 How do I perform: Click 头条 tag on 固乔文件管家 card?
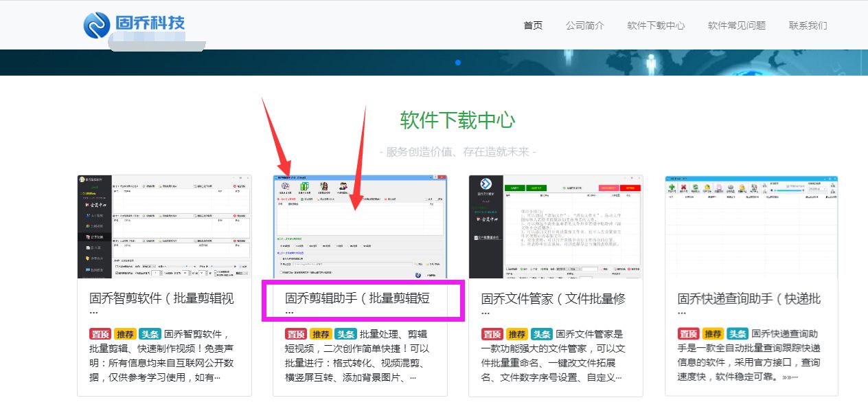tap(542, 334)
